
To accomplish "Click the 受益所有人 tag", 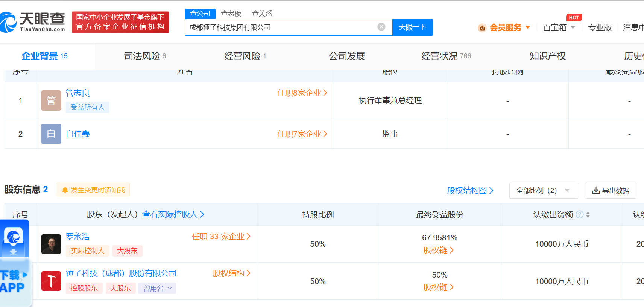I will point(88,107).
